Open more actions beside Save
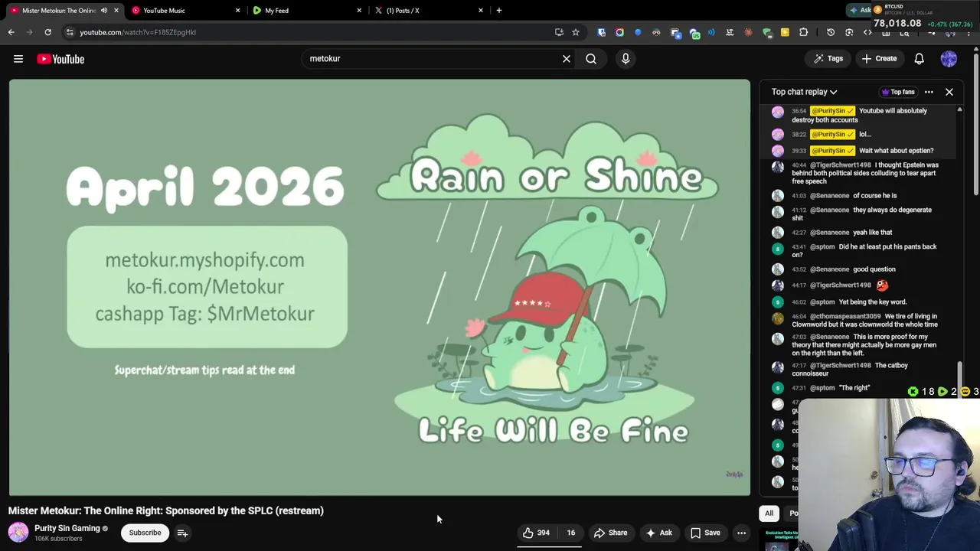 click(741, 533)
